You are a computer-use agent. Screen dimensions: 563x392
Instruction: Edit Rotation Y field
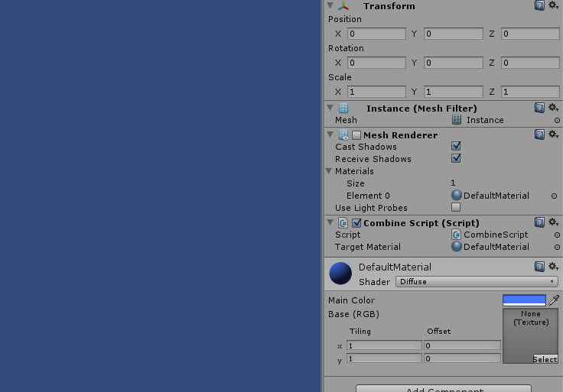coord(454,63)
